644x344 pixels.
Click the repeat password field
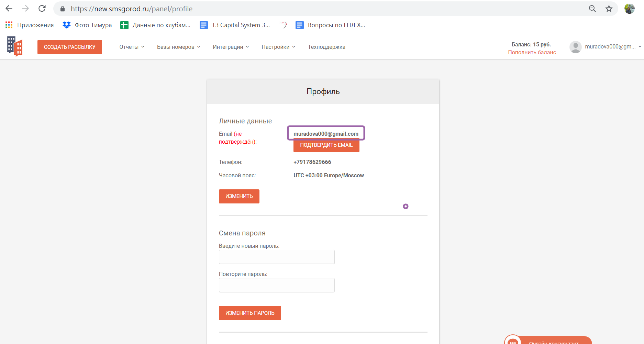tap(277, 285)
